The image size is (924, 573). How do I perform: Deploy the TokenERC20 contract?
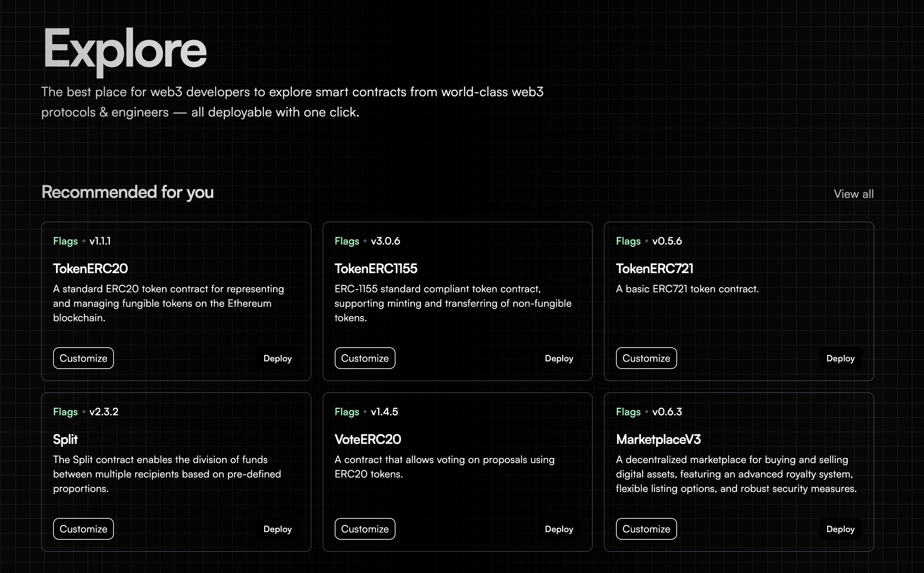[277, 358]
